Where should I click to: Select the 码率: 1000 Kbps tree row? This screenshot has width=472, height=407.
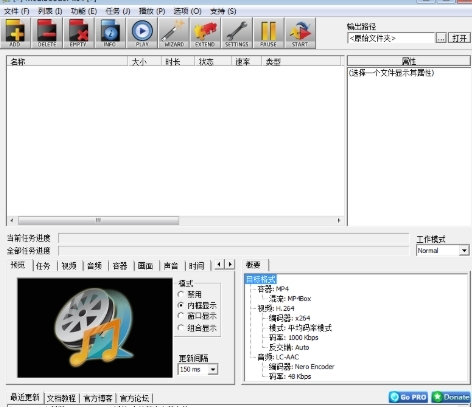coord(294,337)
